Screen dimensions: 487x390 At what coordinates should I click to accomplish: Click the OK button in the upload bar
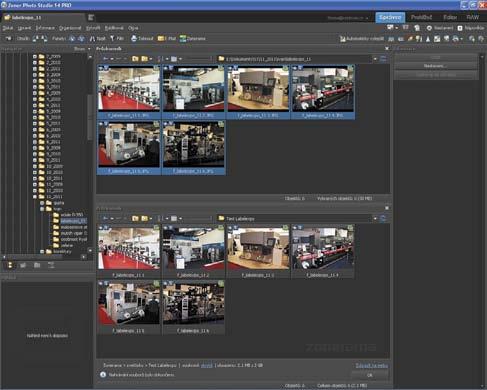click(x=369, y=375)
